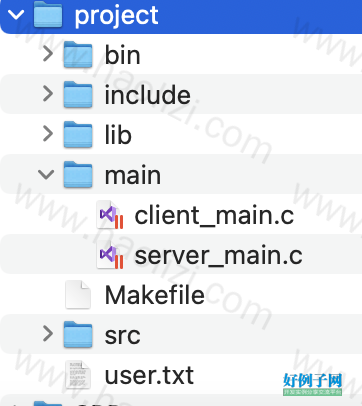Select the include folder name
The height and width of the screenshot is (406, 362).
coord(148,95)
